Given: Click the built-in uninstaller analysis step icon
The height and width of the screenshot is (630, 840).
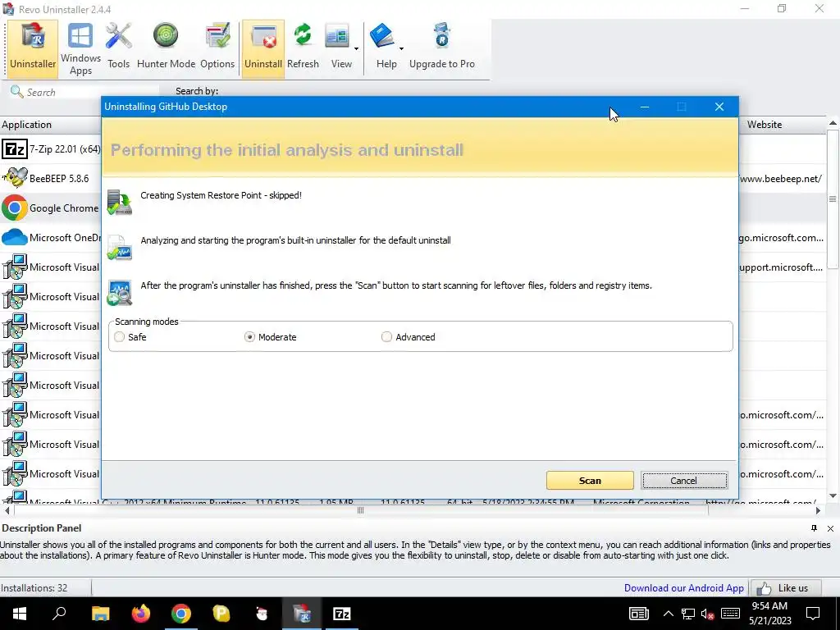Looking at the screenshot, I should (x=120, y=247).
